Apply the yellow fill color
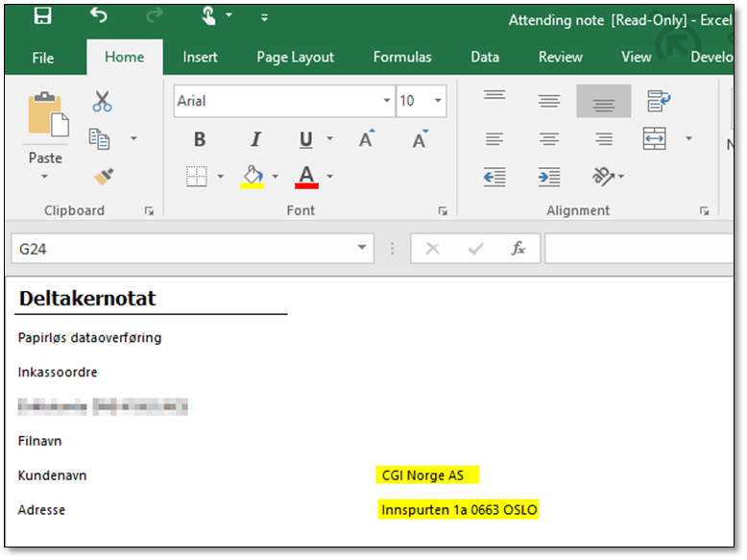 [252, 177]
